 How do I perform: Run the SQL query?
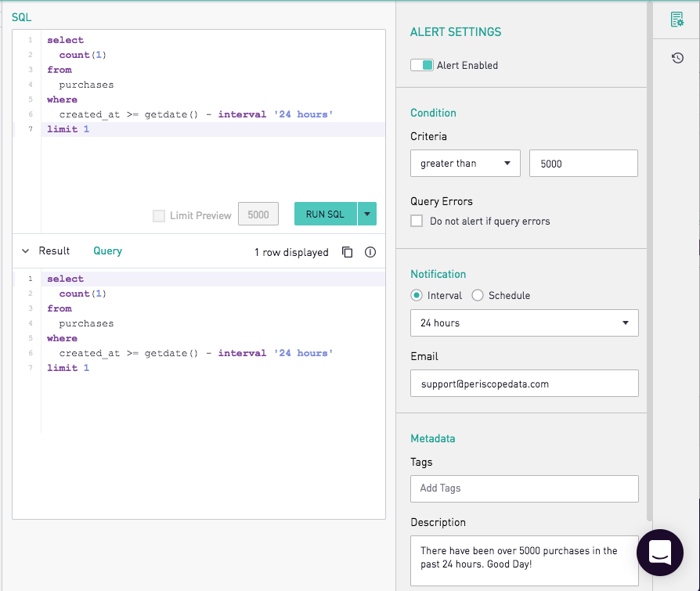click(x=326, y=214)
